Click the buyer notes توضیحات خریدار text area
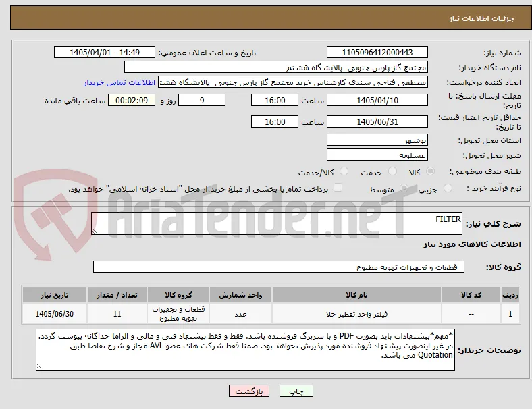 tap(245, 350)
